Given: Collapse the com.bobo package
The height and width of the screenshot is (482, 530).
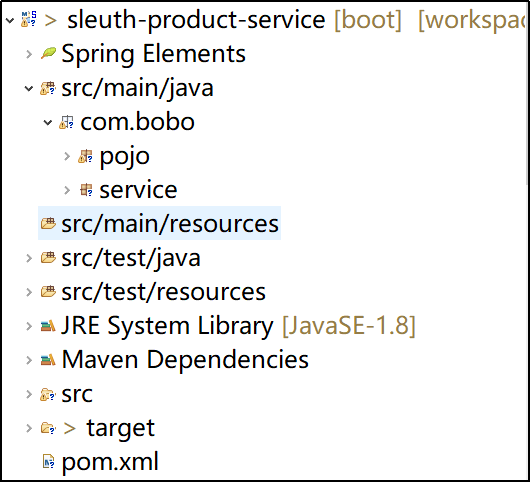Looking at the screenshot, I should 48,122.
